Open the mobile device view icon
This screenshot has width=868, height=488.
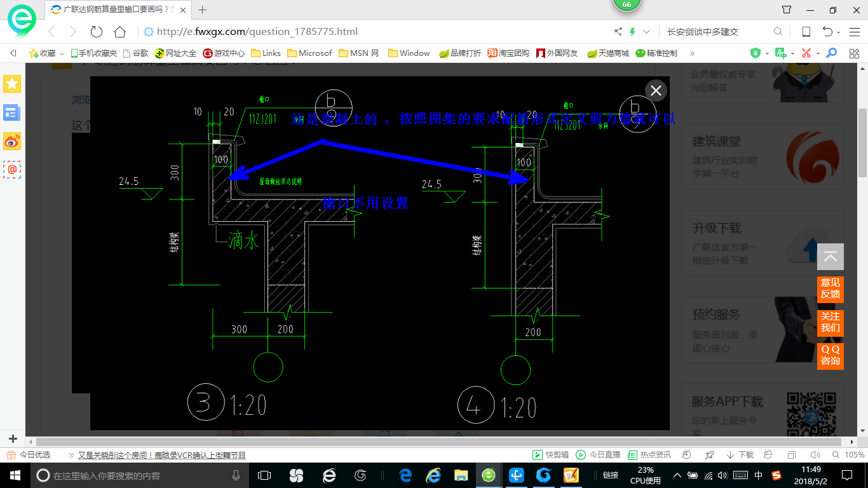[806, 32]
